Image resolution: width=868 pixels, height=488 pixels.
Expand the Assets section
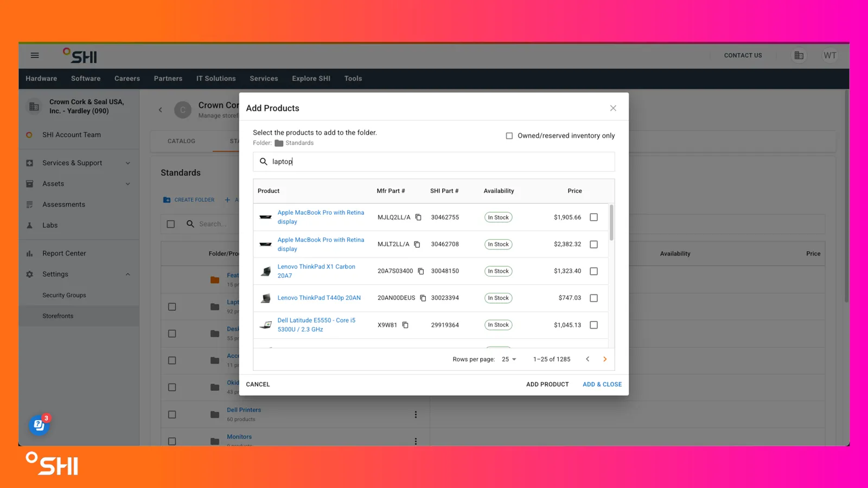128,184
